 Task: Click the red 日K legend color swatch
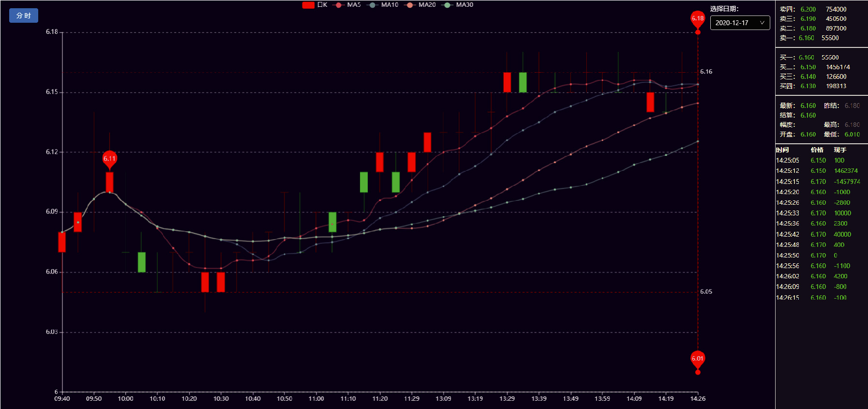point(308,5)
